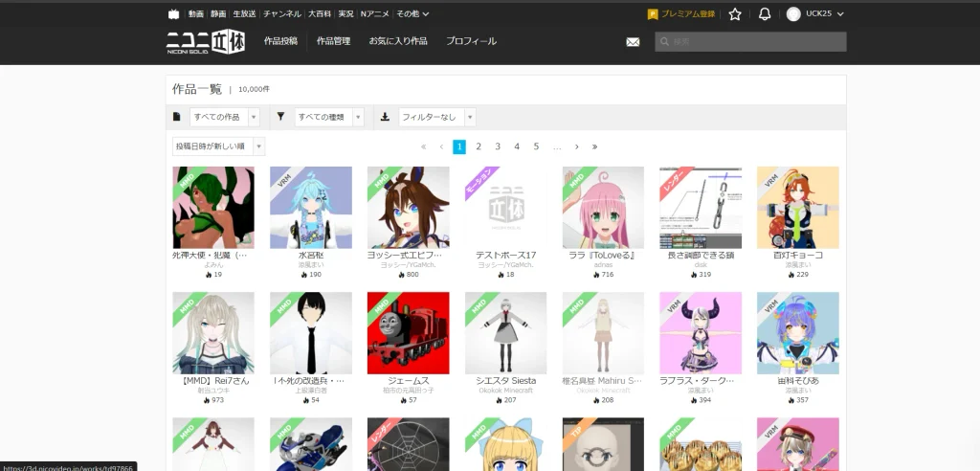Go to next page arrow
This screenshot has height=471, width=980.
point(576,146)
